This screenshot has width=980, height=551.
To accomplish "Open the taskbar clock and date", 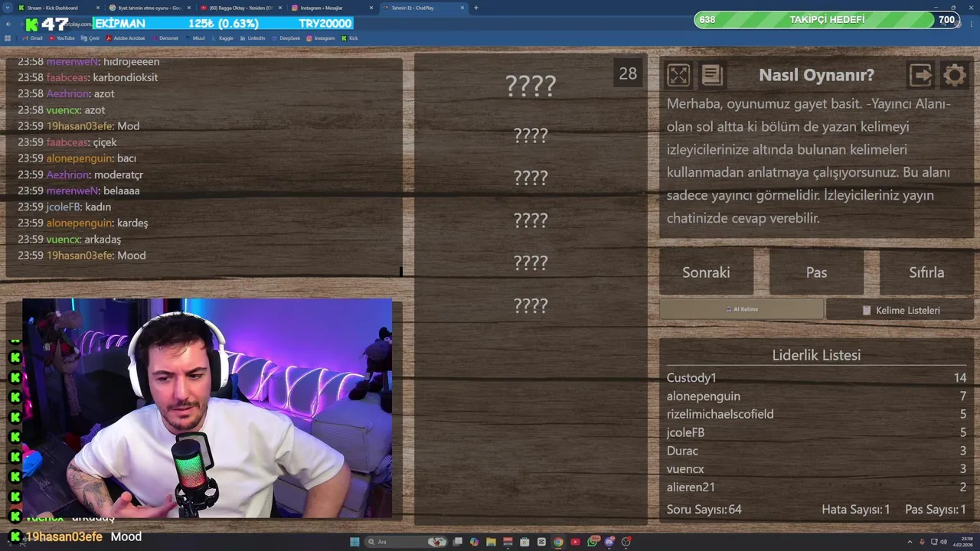I will pyautogui.click(x=963, y=542).
